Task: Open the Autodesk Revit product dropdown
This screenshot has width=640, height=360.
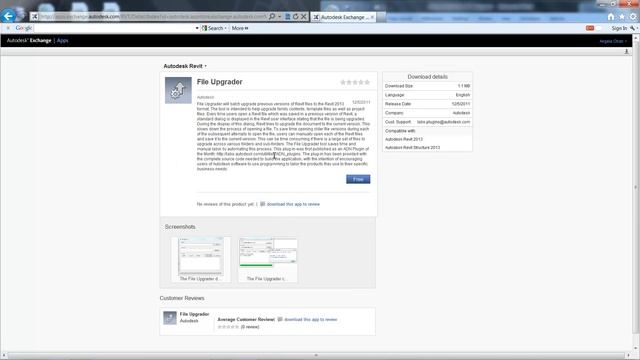Action: [x=185, y=66]
